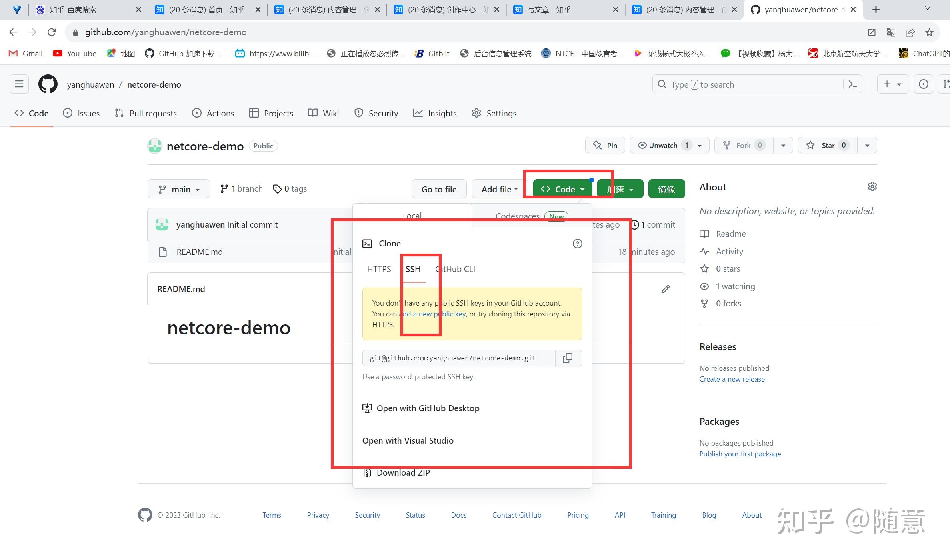Edit README.md using the pencil icon

(x=665, y=289)
